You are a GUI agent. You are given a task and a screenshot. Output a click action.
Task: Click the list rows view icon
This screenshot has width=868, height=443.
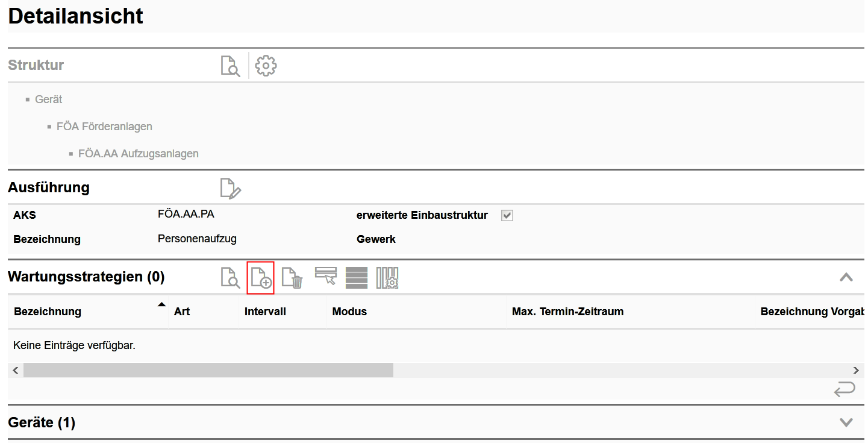tap(357, 278)
